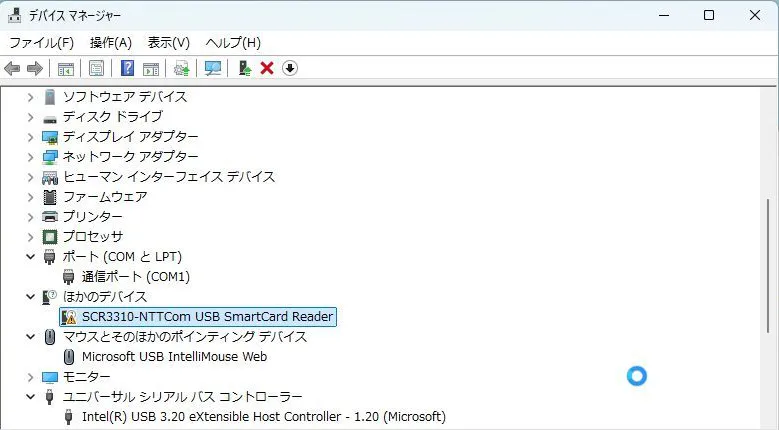The width and height of the screenshot is (779, 430).
Task: Click the green-arrow add driver icon
Action: pyautogui.click(x=244, y=68)
